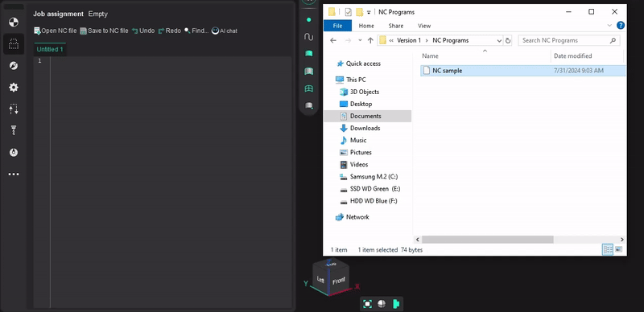Click Save to NC file toolbar button

point(104,31)
